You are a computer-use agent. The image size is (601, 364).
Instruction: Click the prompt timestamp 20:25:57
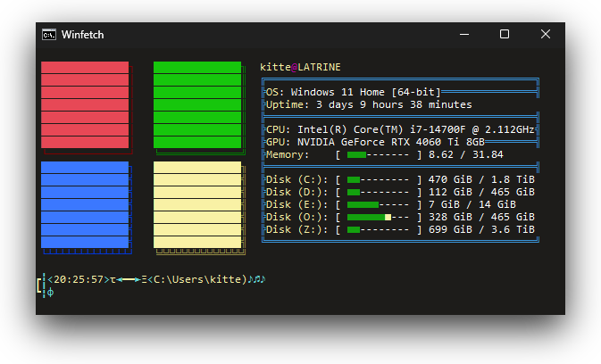pos(79,279)
